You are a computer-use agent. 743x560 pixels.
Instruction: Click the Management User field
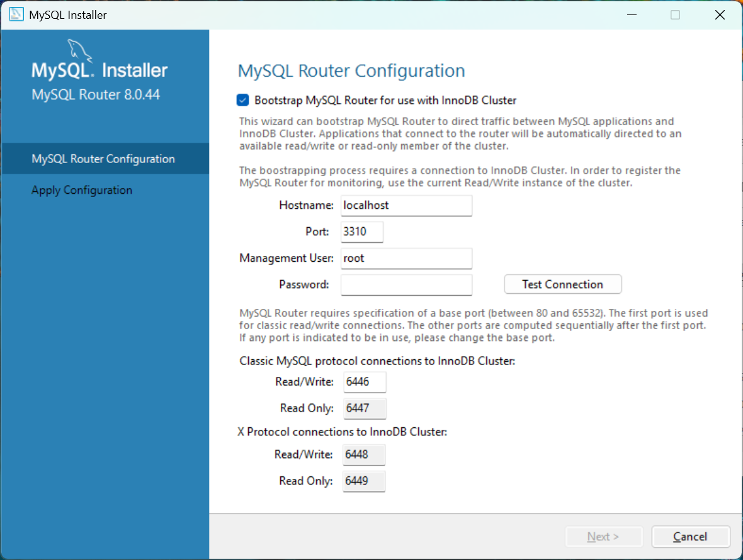406,259
